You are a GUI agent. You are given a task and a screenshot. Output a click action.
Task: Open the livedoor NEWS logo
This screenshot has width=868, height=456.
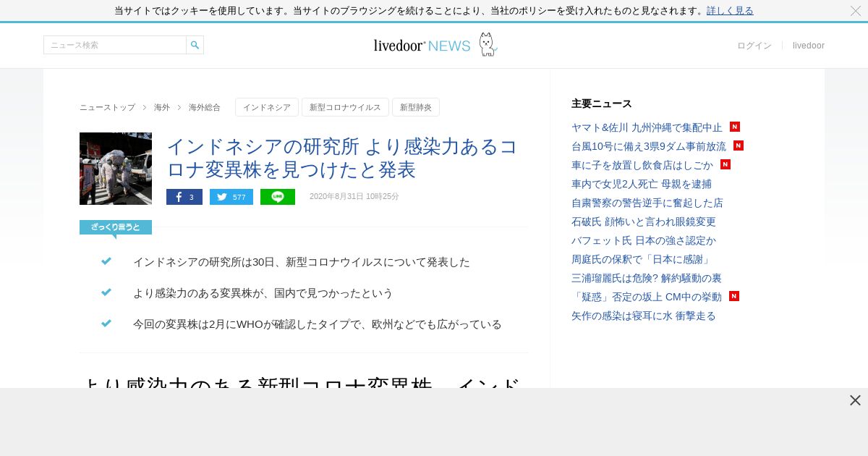(x=435, y=45)
